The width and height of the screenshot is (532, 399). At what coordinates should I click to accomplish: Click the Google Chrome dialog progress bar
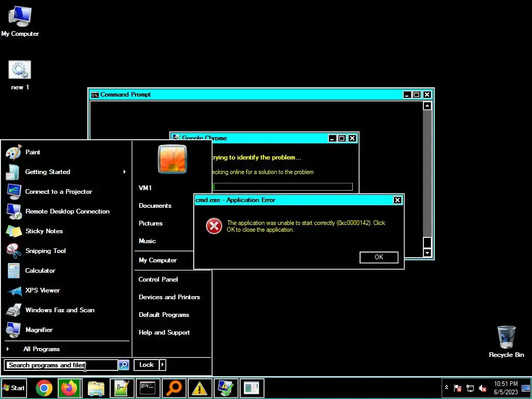(282, 187)
